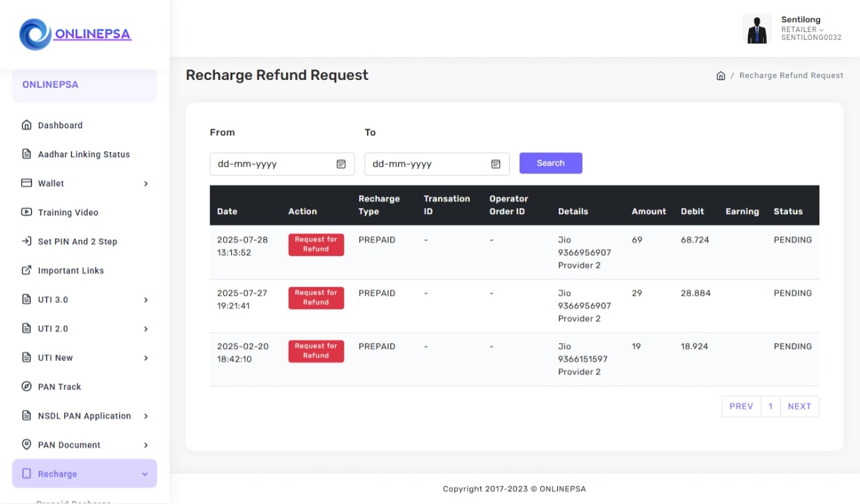Screen dimensions: 860x504
Task: Click the Sentilong user avatar
Action: (x=757, y=29)
